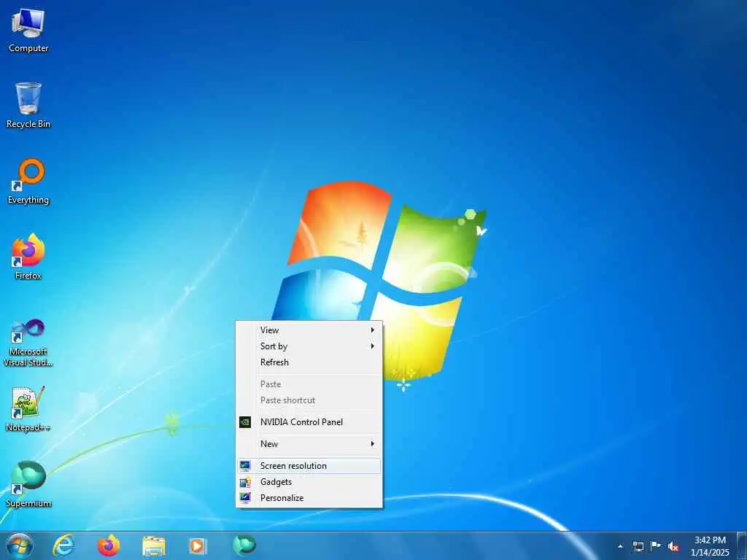Open the Action Center flag icon

pos(656,545)
